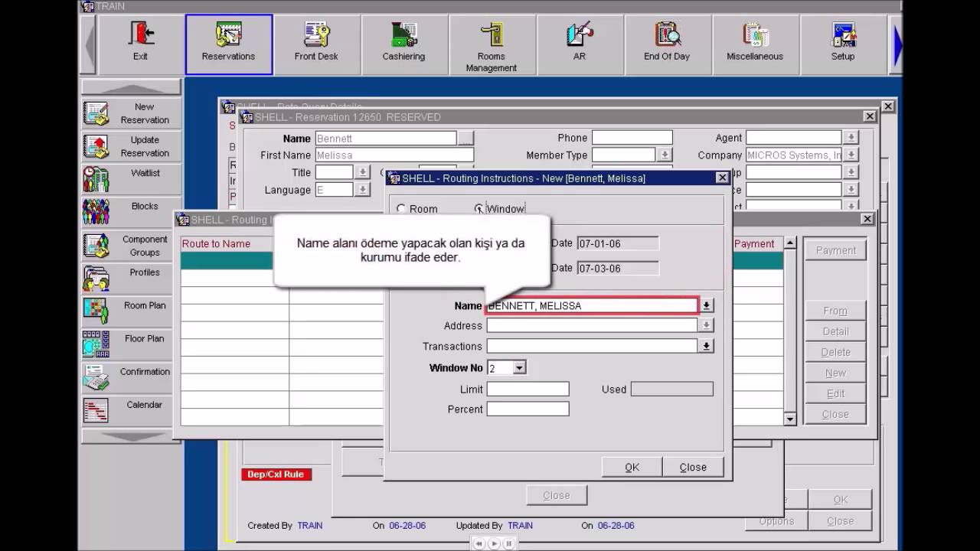980x551 pixels.
Task: Open the Setup menu module
Action: 842,44
